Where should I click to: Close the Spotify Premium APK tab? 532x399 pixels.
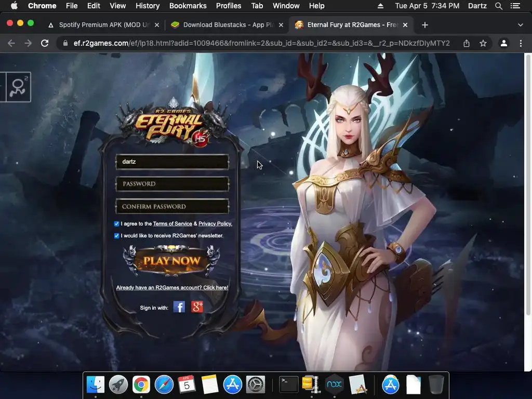pyautogui.click(x=157, y=25)
